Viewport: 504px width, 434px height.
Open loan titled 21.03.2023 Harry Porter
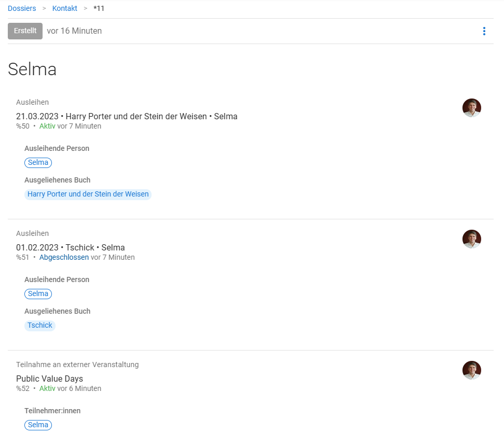[127, 116]
